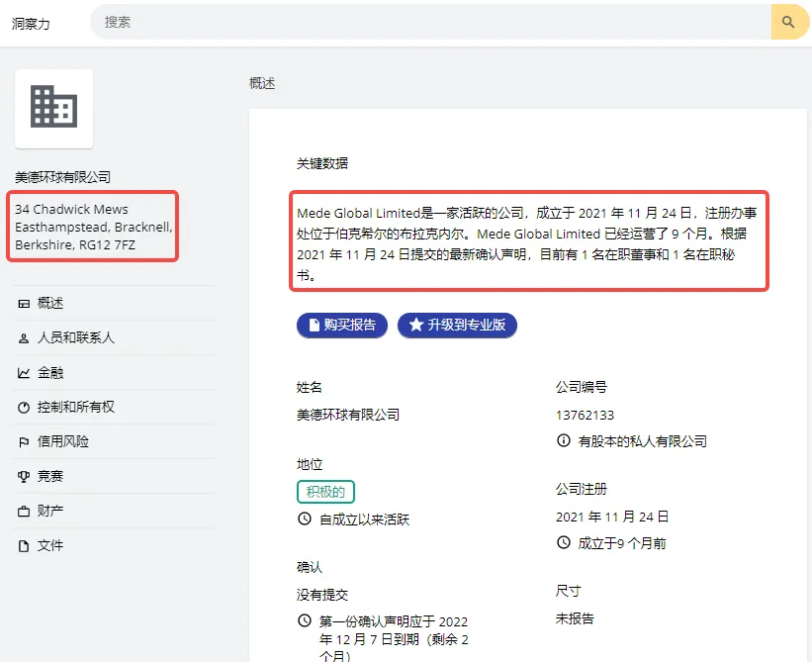Click the 概述 heading above the panel
Screen dimensions: 812x662
coord(262,83)
